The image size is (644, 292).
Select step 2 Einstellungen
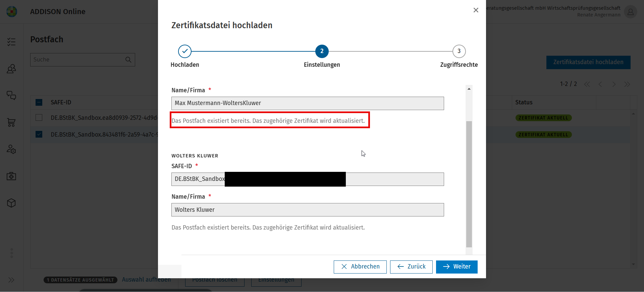[322, 51]
